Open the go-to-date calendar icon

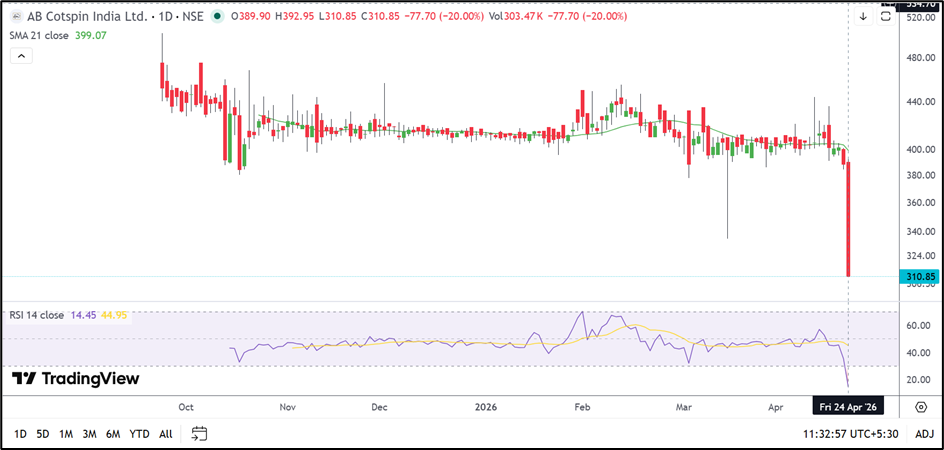199,433
